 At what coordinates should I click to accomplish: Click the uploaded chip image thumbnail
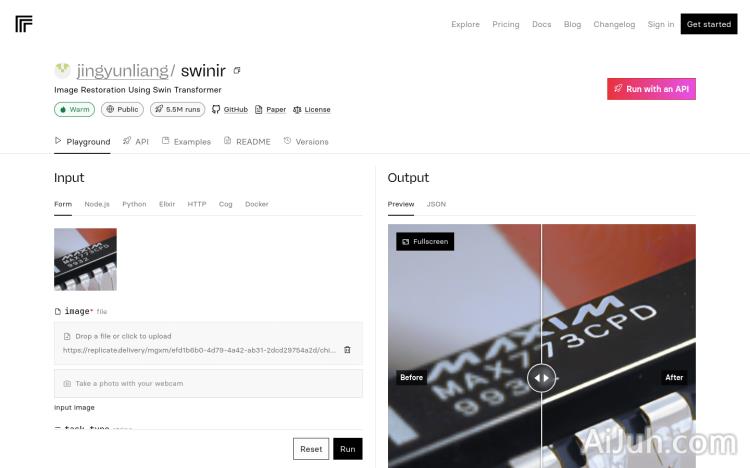[x=85, y=259]
